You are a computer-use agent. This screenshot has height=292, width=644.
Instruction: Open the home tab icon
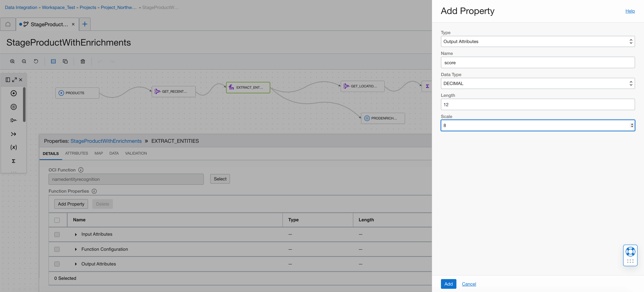point(8,24)
